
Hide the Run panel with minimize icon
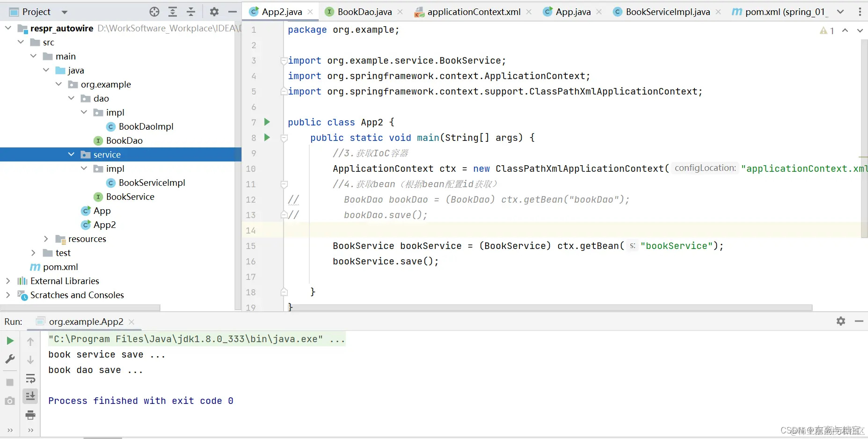click(x=859, y=321)
